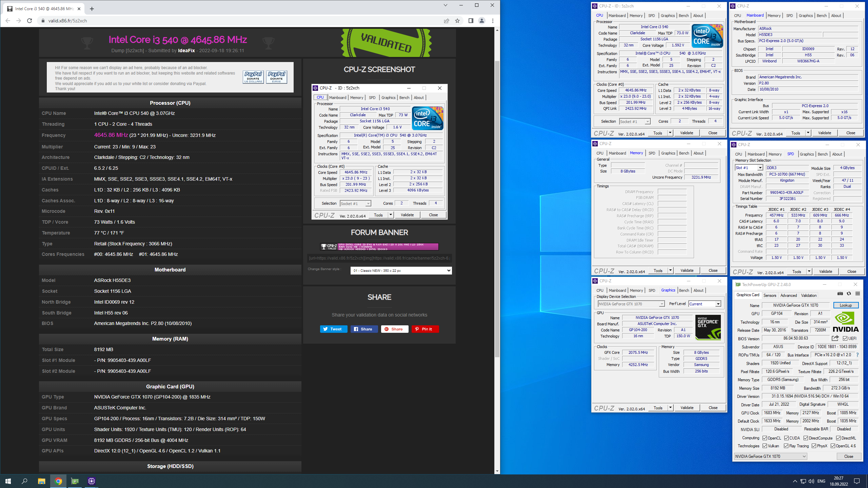
Task: Click Chrome icon in taskbar
Action: click(58, 481)
